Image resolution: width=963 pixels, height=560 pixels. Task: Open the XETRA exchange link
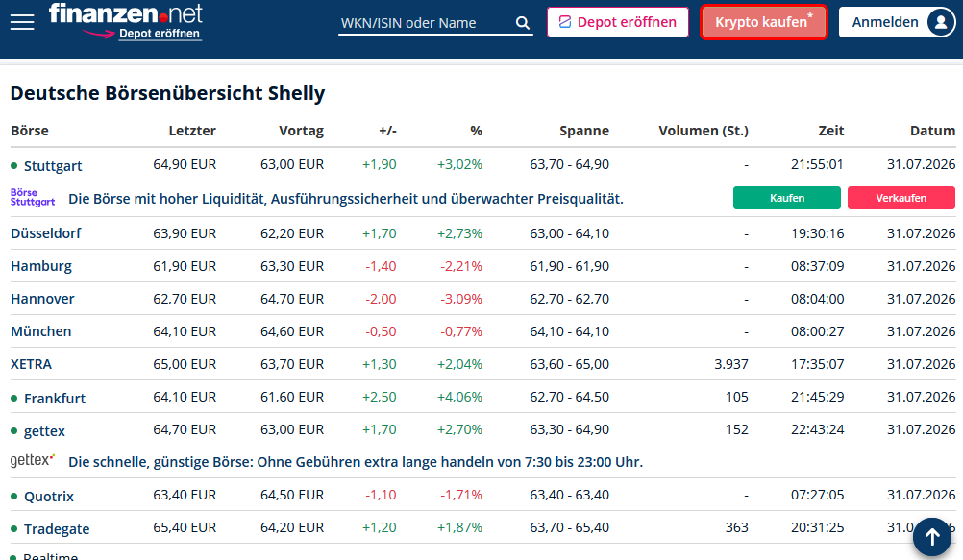pyautogui.click(x=32, y=364)
